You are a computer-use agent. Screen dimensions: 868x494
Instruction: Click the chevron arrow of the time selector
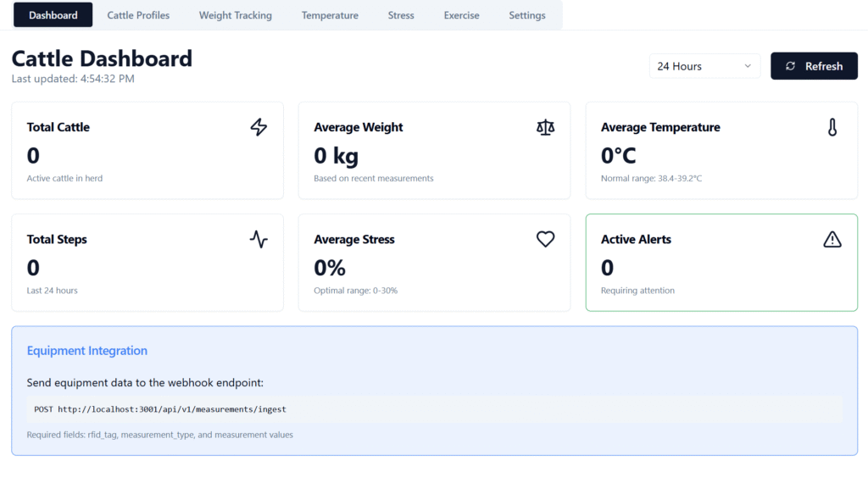[x=748, y=66]
